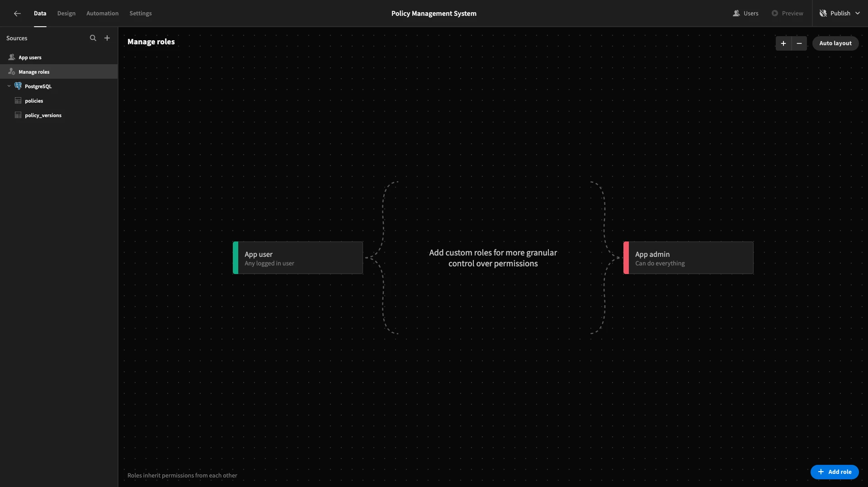Click the Preview play icon
Screen dimensions: 868x487
[x=775, y=14]
